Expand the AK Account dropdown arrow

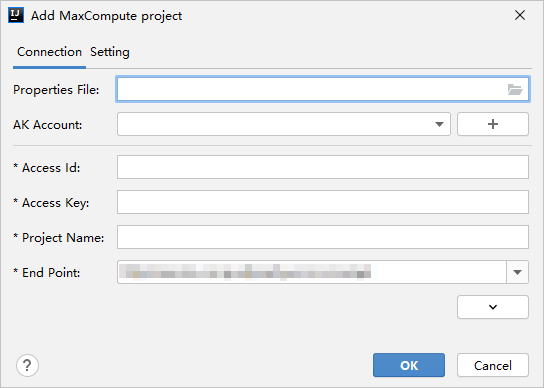pos(439,124)
